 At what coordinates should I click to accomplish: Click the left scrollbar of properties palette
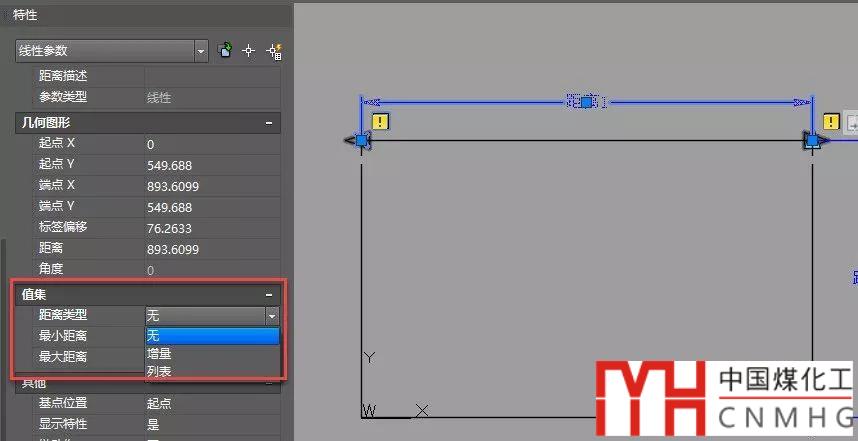(4, 339)
